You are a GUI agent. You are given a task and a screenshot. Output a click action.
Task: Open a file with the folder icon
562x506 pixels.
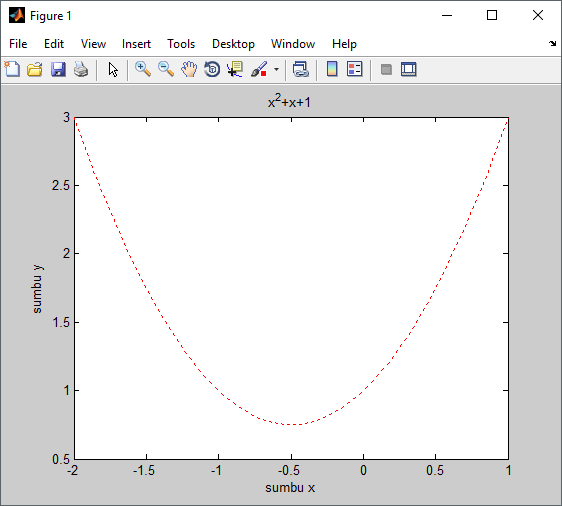[35, 69]
